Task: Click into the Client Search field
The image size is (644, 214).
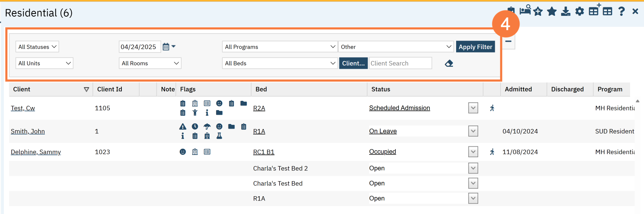Action: tap(400, 63)
